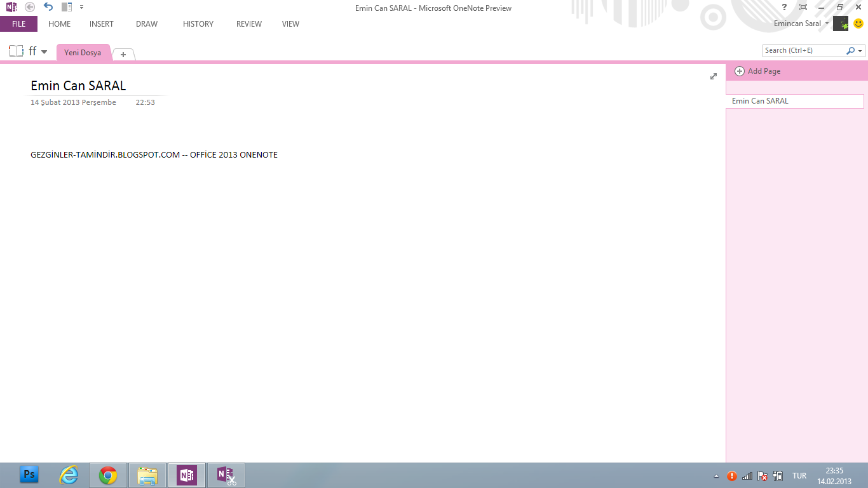Launch Google Chrome from the taskbar
Viewport: 868px width, 488px height.
pyautogui.click(x=108, y=475)
